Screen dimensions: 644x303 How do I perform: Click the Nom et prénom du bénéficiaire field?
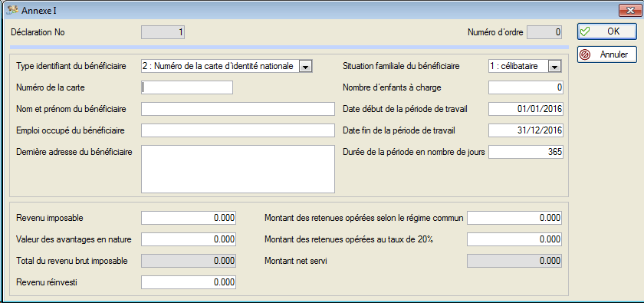point(238,109)
